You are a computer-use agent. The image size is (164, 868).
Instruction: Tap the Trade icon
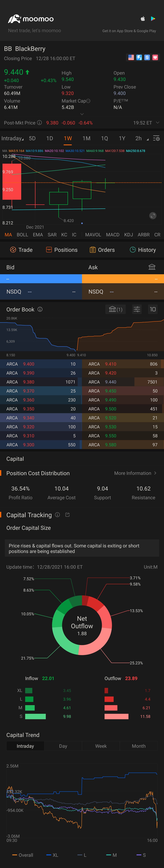coord(13,250)
